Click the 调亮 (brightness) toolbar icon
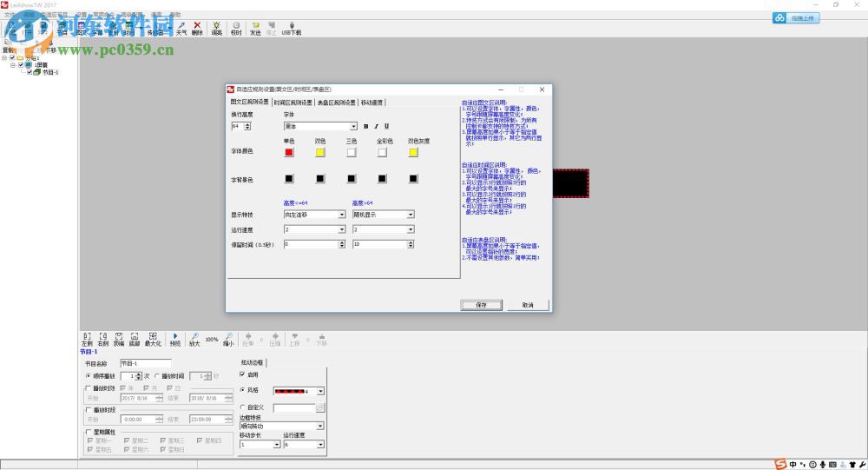This screenshot has width=868, height=470. click(x=216, y=27)
